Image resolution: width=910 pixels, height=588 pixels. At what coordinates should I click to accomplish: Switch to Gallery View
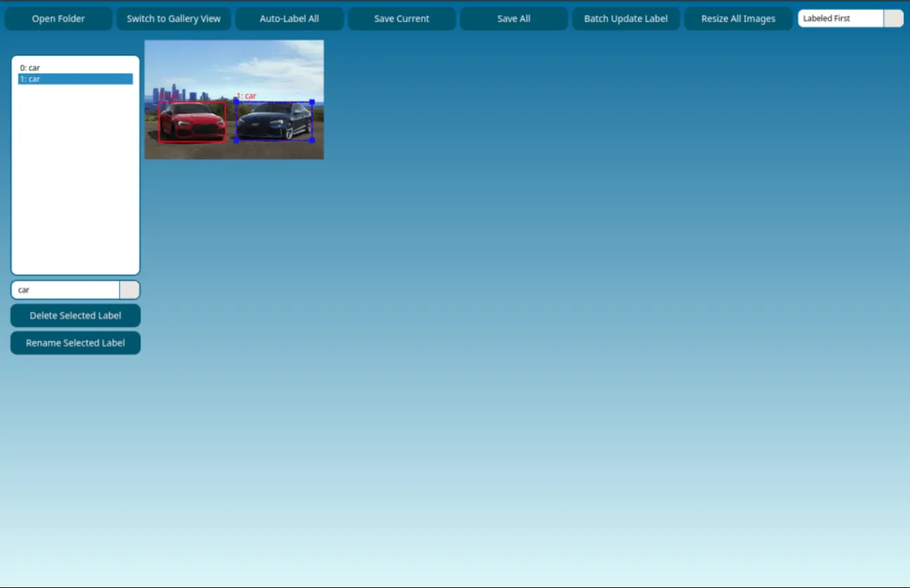click(173, 19)
